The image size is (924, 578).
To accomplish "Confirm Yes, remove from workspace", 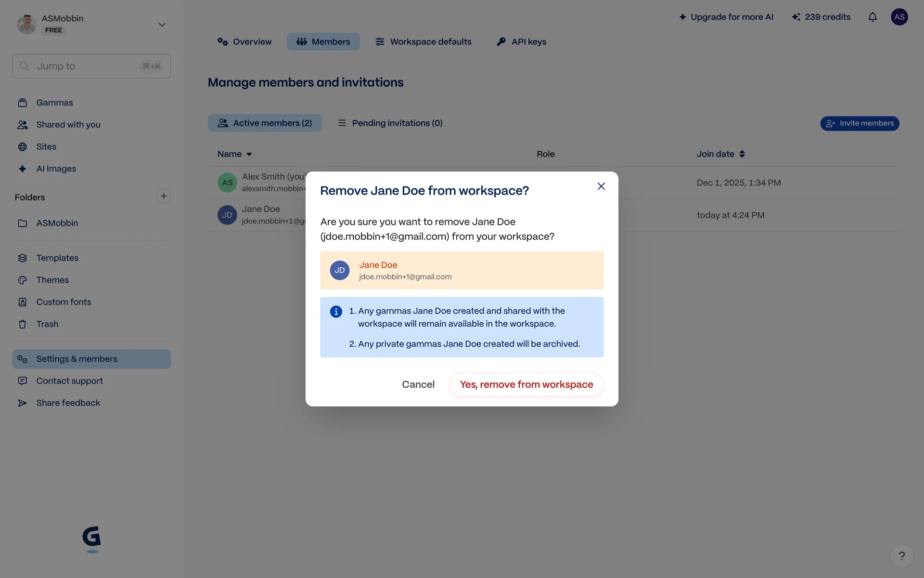I will click(526, 384).
